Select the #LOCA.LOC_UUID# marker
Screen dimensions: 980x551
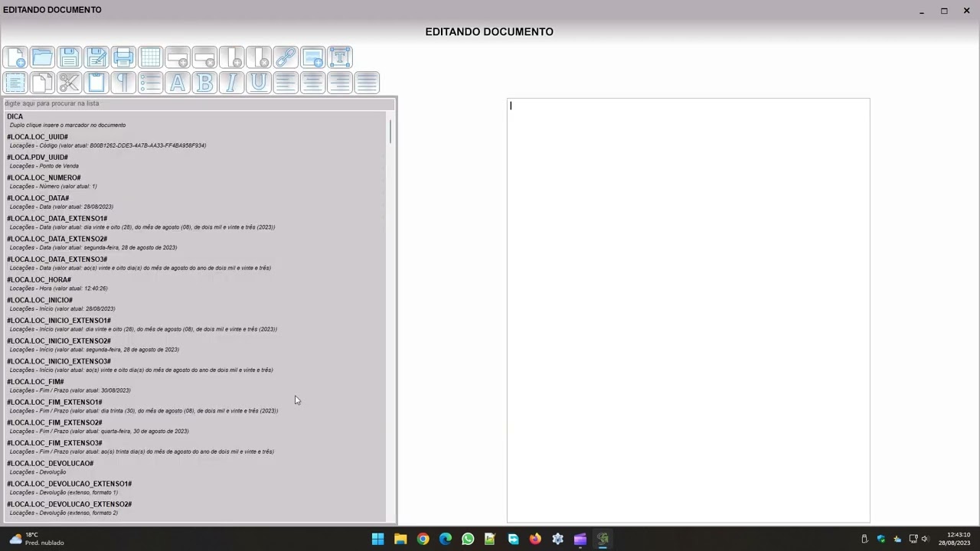[x=195, y=141]
